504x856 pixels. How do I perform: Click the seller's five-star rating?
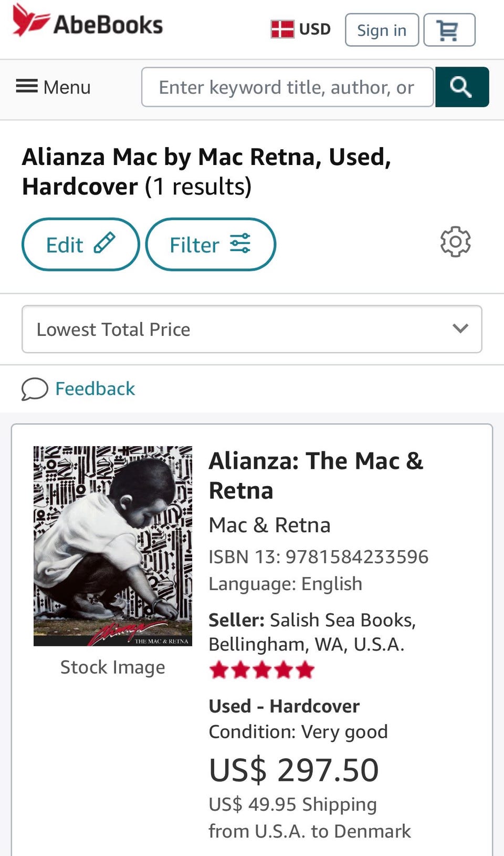[x=261, y=671]
